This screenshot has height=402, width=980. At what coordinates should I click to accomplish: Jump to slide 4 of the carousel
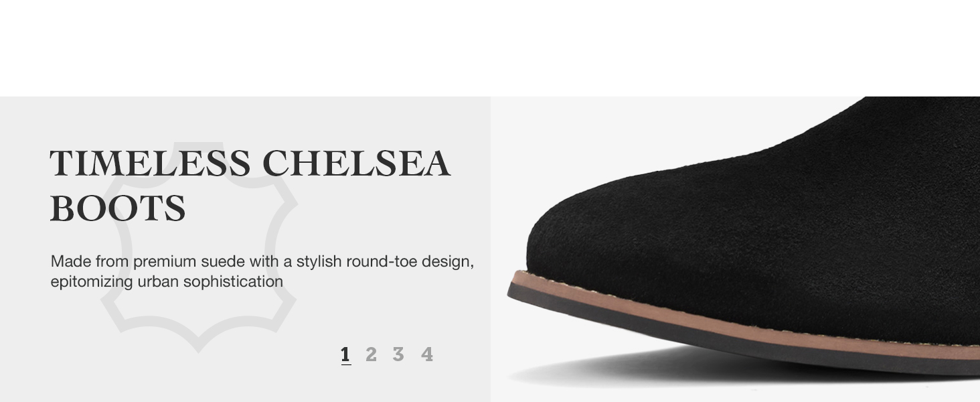coord(427,354)
